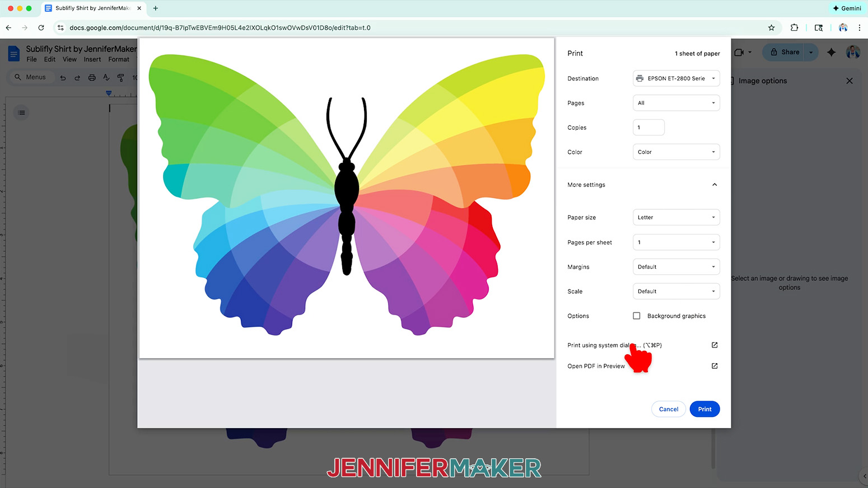Click the Google account avatar in Docs
This screenshot has width=868, height=488.
click(853, 52)
